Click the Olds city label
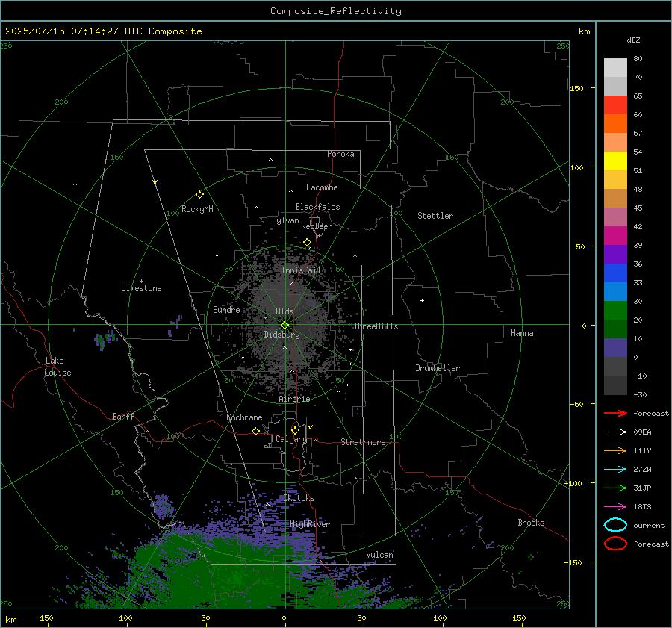 point(284,311)
